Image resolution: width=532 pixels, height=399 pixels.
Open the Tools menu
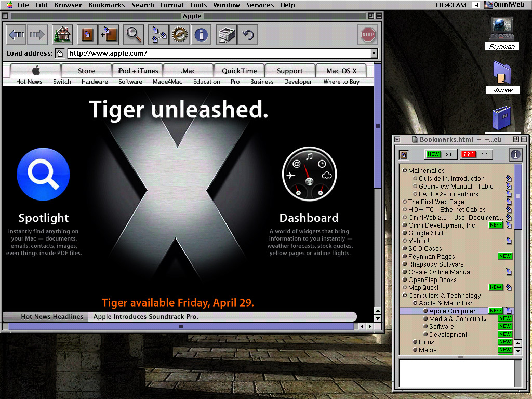tap(198, 5)
